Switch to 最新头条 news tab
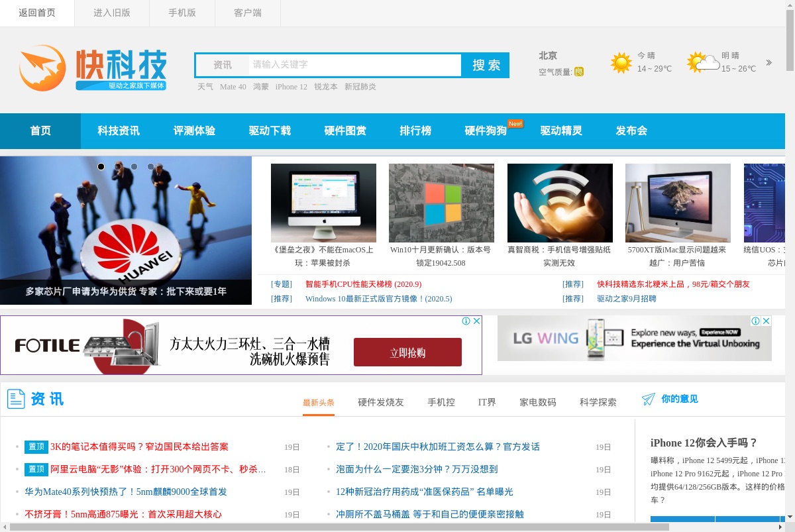 point(319,402)
